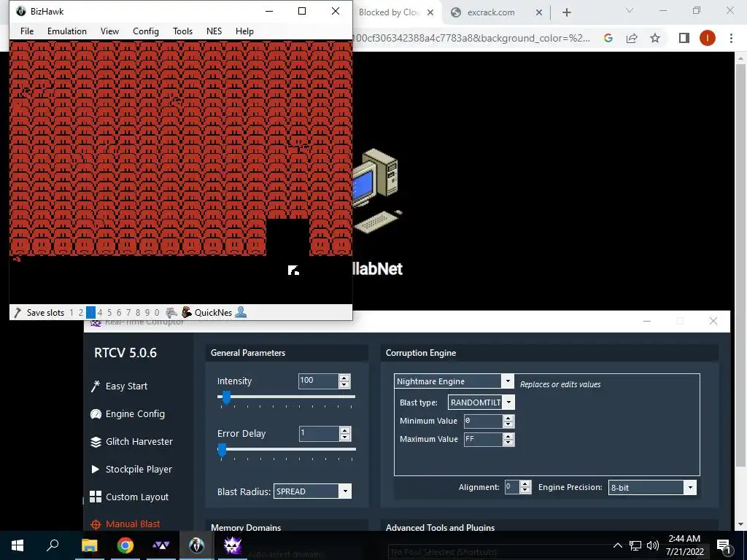Click the Minimum Value spinner arrows
This screenshot has height=560, width=747.
pyautogui.click(x=508, y=421)
